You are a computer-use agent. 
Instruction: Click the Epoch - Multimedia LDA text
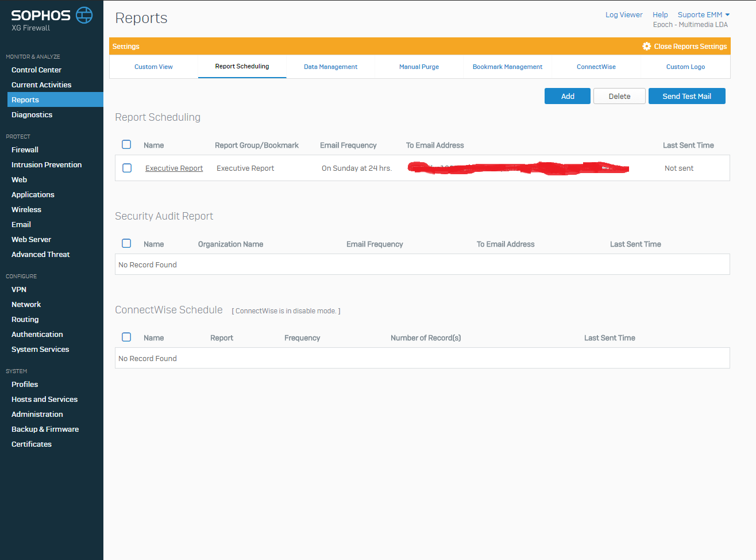pos(691,24)
